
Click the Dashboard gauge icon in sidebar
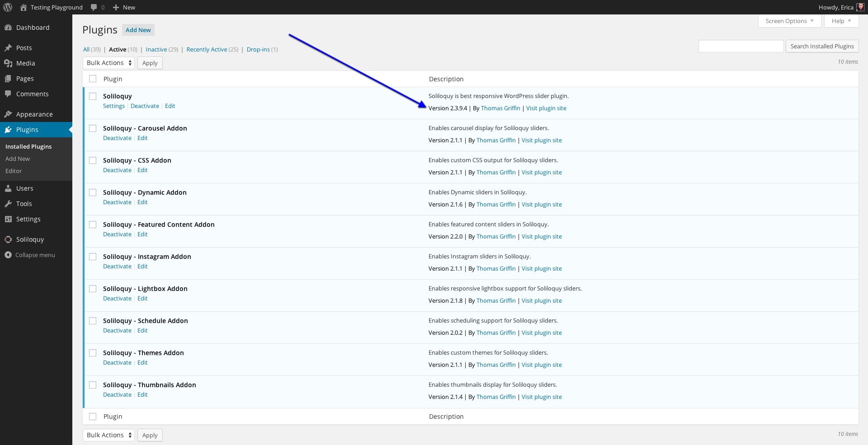[x=8, y=28]
